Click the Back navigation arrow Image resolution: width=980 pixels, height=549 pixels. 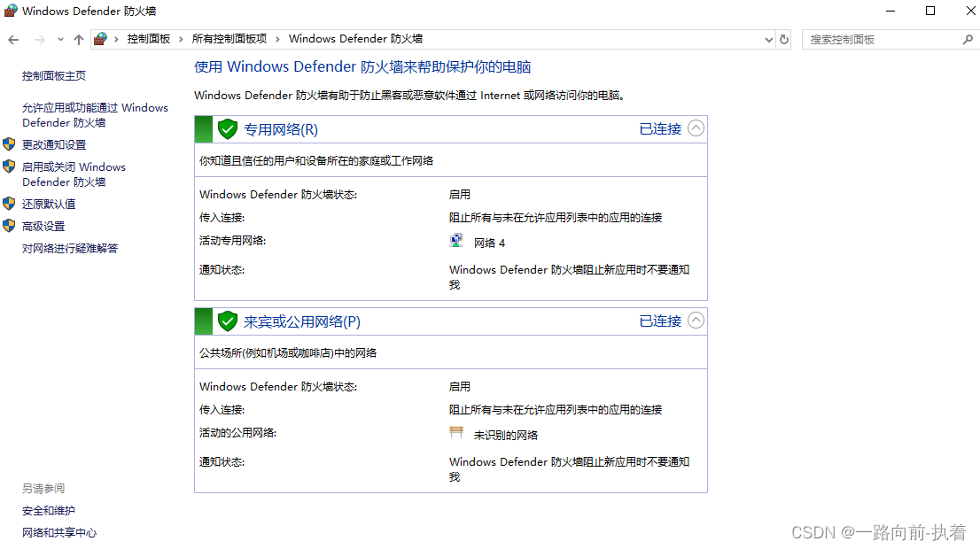pyautogui.click(x=14, y=39)
